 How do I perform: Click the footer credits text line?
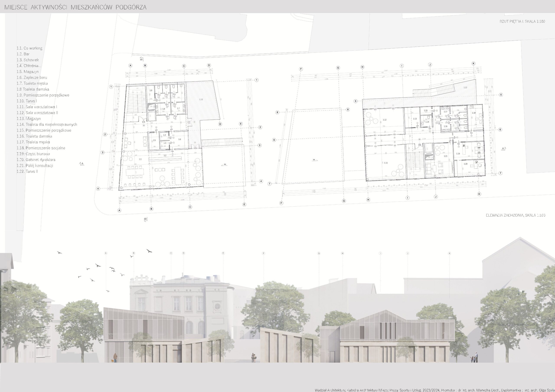click(x=435, y=390)
